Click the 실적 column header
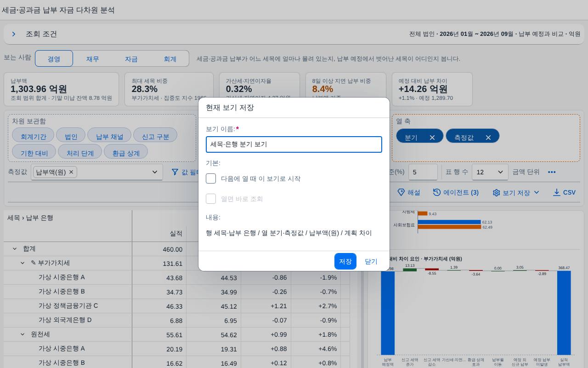Screen dimensions: 588x368 [x=176, y=234]
